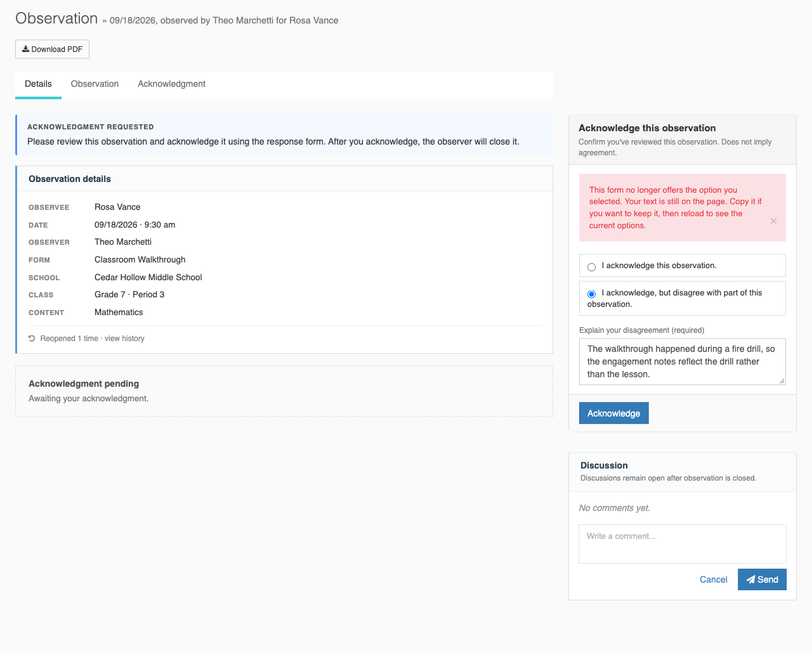Open the view history link
The width and height of the screenshot is (812, 653).
(124, 339)
